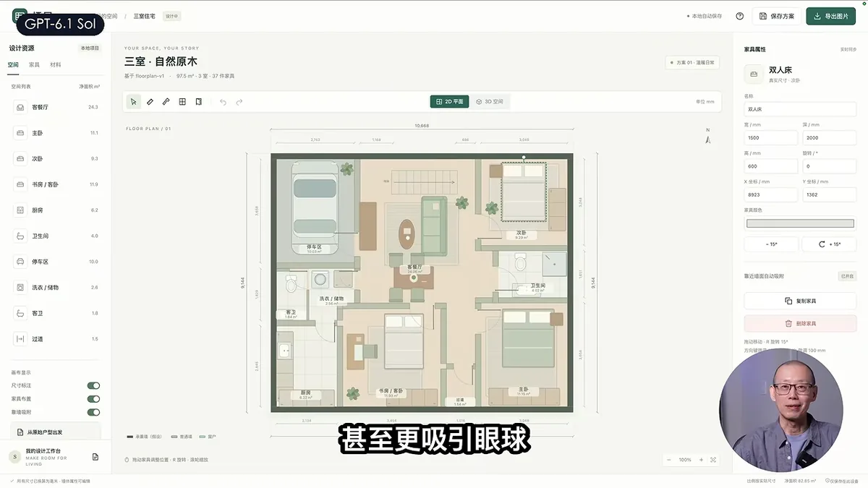Toggle the 家具布置 switch
The height and width of the screenshot is (488, 868).
[93, 399]
